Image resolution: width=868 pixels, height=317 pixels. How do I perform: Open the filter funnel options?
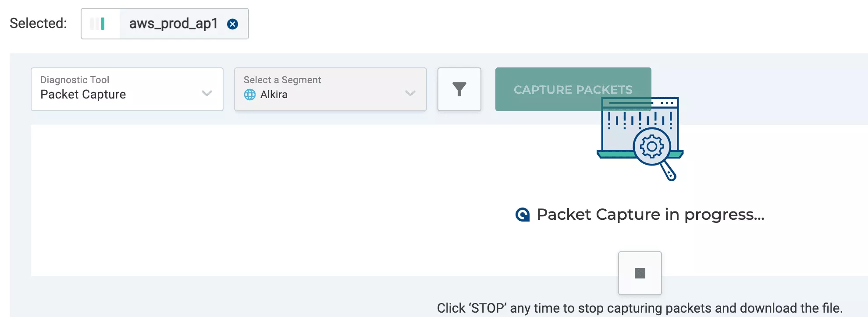tap(459, 89)
